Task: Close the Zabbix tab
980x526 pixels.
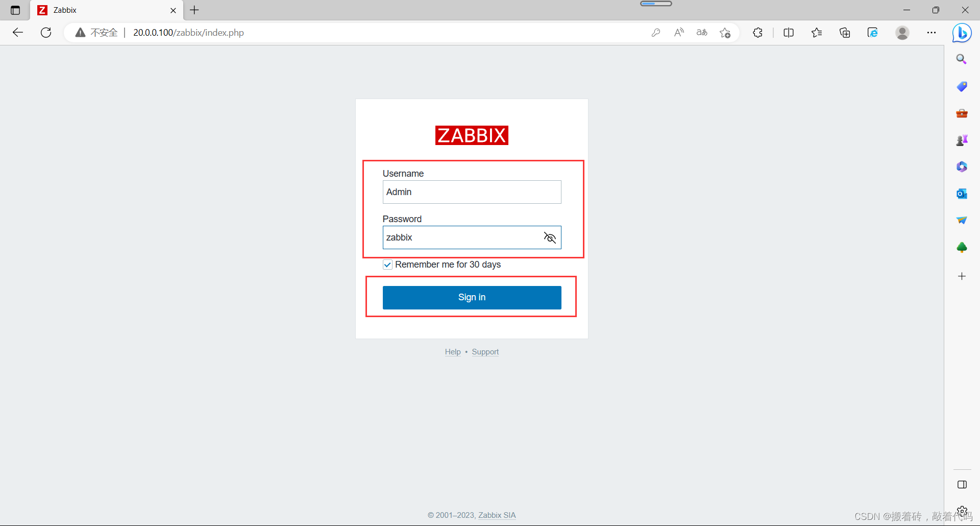Action: (173, 10)
